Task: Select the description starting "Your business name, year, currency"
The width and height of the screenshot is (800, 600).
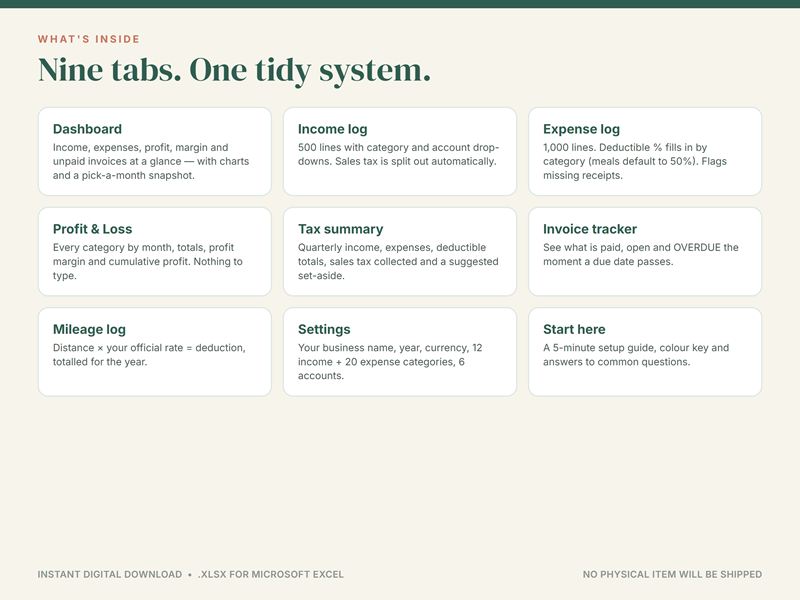Action: 390,362
